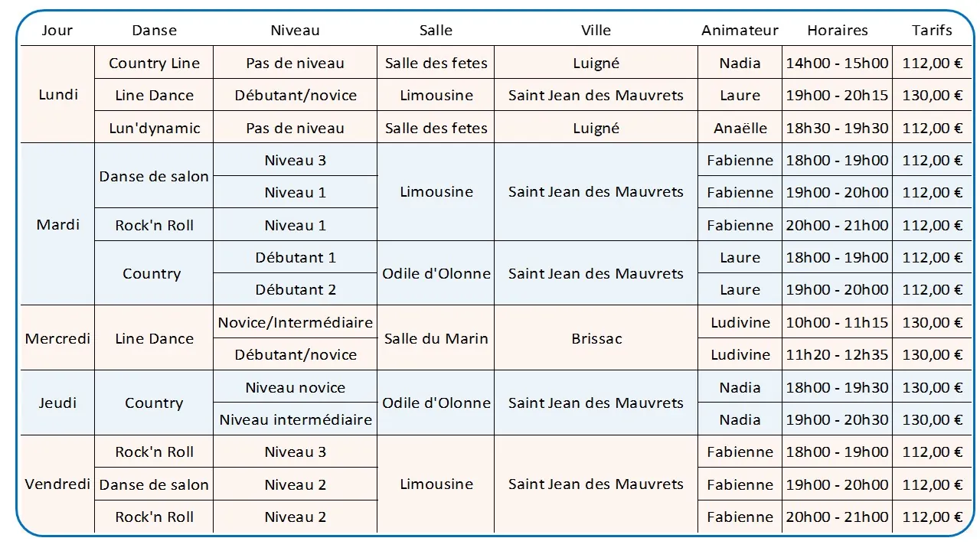Select the Novice/Intermédiaire level cell
Screen dimensions: 980x551
click(x=296, y=322)
